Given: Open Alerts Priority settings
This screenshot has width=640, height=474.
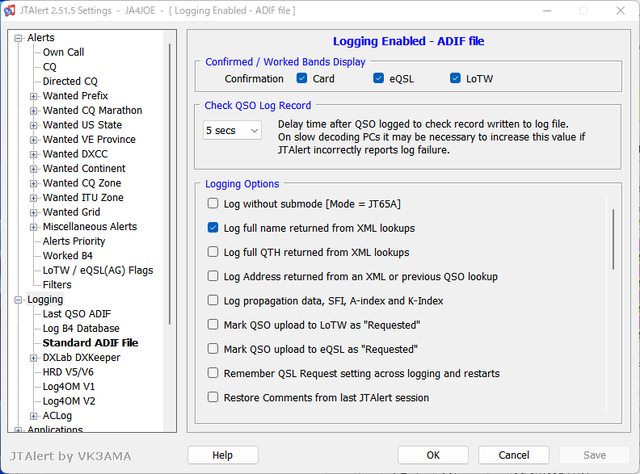Looking at the screenshot, I should (74, 241).
